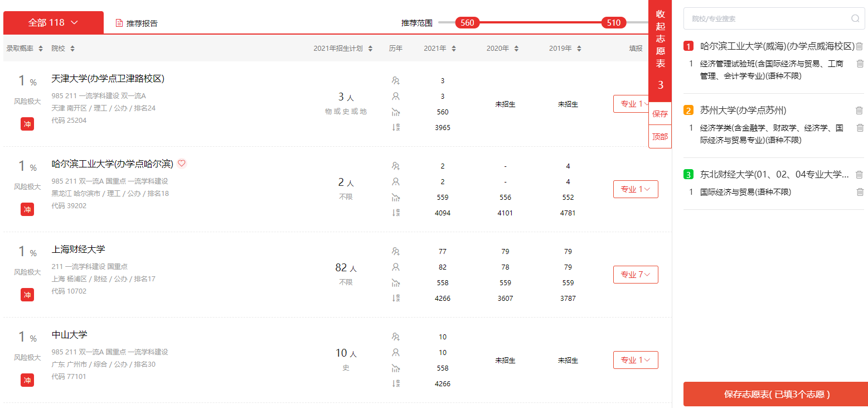This screenshot has width=868, height=408.
Task: Click rank value 3965 for 天津大学
Action: click(443, 128)
